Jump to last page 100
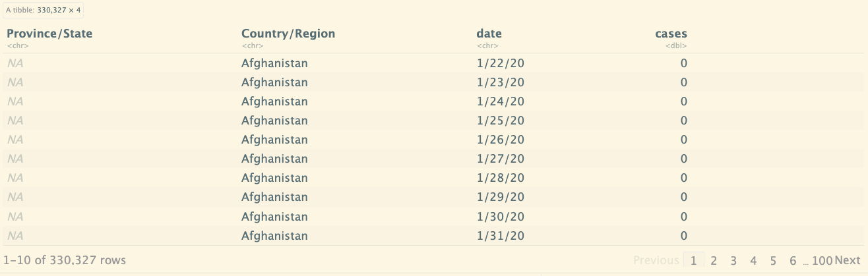Screen dimensions: 868x276 tap(822, 260)
